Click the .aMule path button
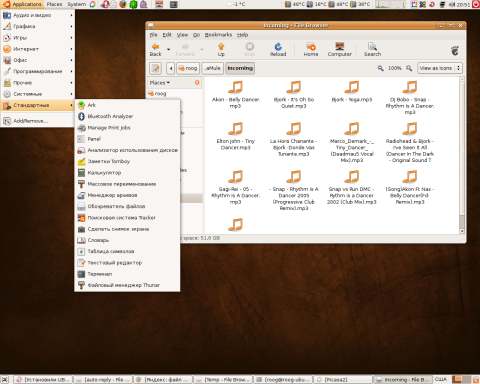The width and height of the screenshot is (480, 384). coord(213,68)
